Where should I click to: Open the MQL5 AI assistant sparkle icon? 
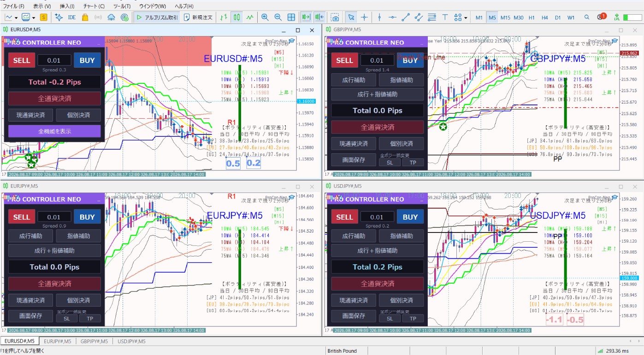pyautogui.click(x=59, y=17)
